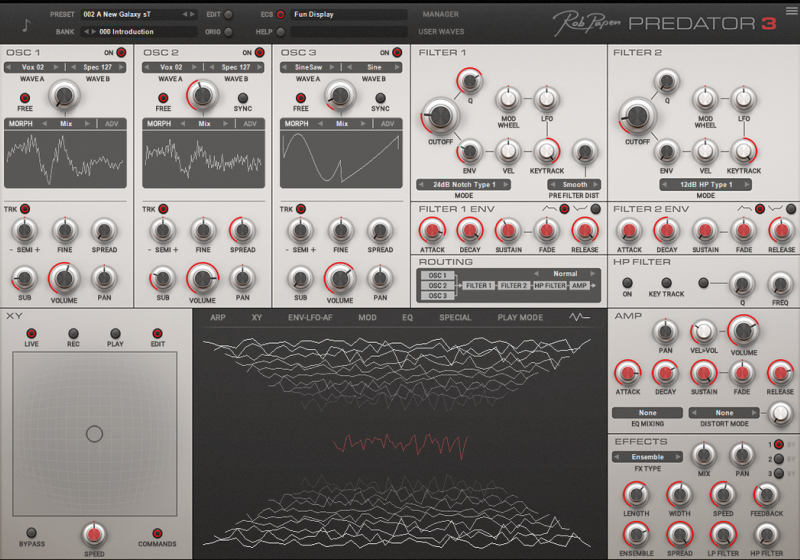Enable effects slot 2
This screenshot has width=800, height=560.
tap(779, 459)
